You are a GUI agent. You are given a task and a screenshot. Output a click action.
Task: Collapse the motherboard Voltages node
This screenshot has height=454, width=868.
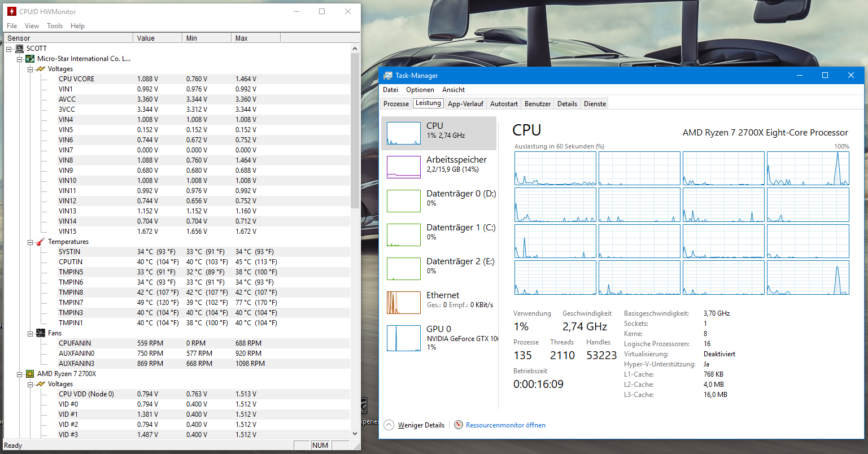pos(30,69)
